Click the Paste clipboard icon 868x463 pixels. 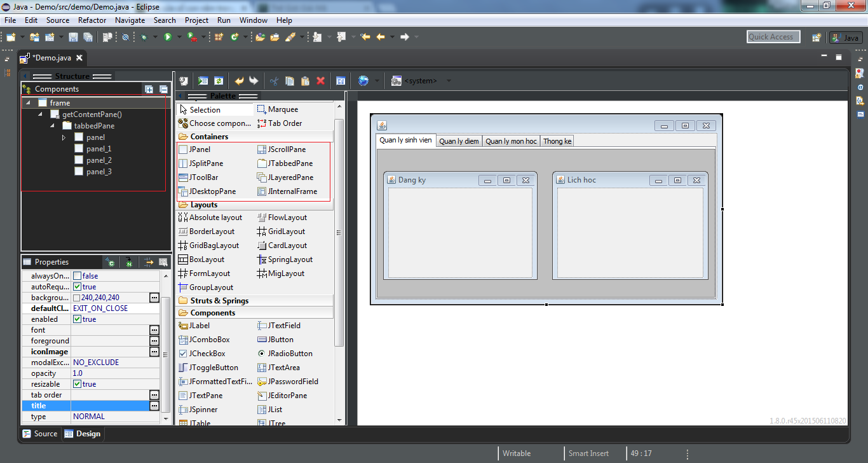(305, 81)
